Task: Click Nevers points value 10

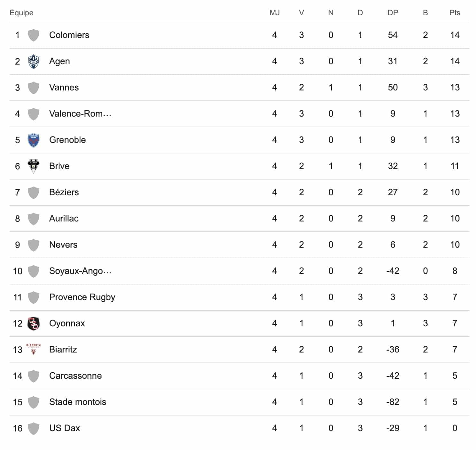Action: [x=455, y=245]
